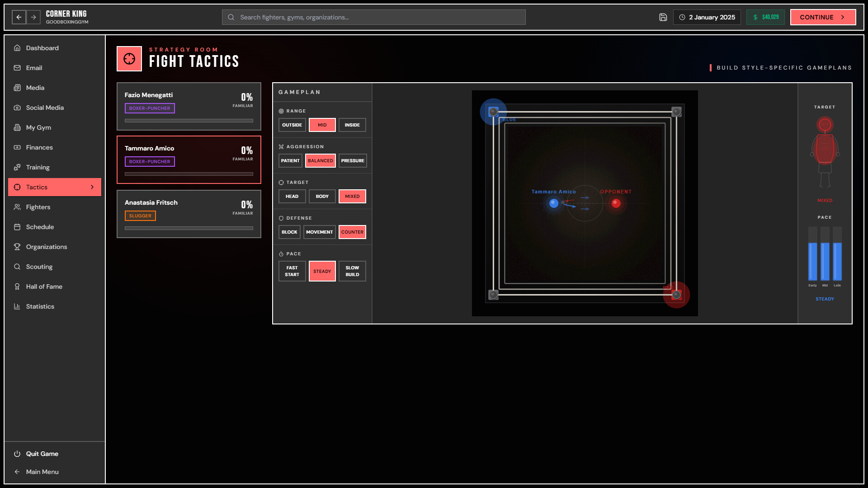868x488 pixels.
Task: Enable SLOW BUILD pace
Action: pyautogui.click(x=352, y=271)
